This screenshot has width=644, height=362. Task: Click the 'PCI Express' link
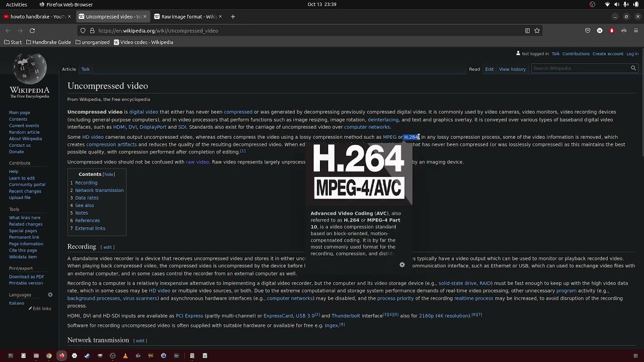point(189,316)
